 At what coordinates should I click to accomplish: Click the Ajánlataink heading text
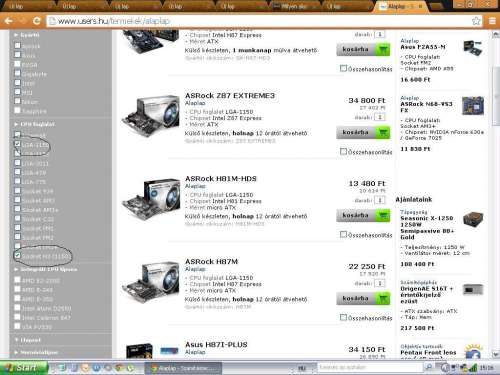point(414,199)
